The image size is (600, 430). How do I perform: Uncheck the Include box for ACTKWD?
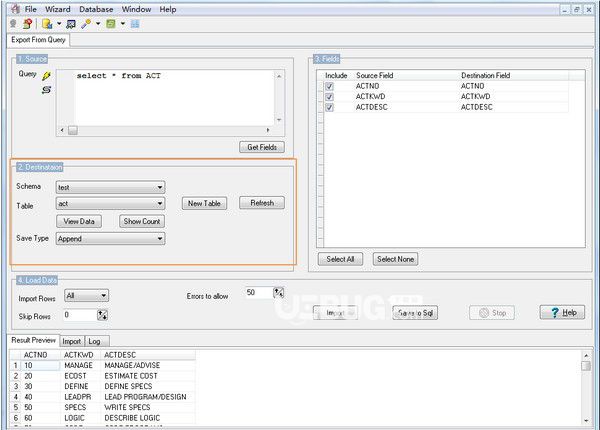pos(329,97)
